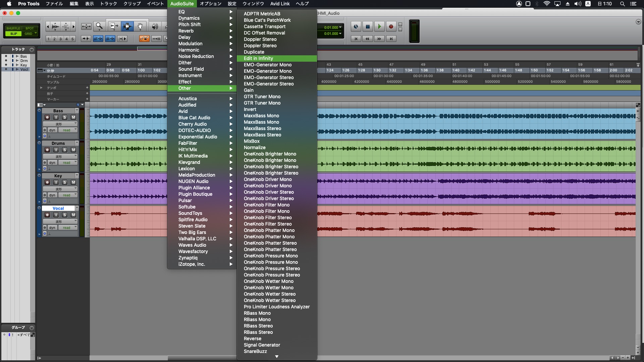Select the Trim tool
Screen dimensions: 644x362
pyautogui.click(x=114, y=26)
